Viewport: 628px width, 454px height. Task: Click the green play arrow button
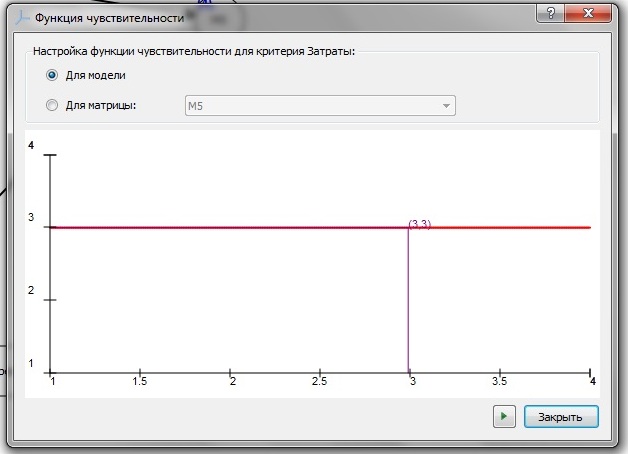point(504,416)
